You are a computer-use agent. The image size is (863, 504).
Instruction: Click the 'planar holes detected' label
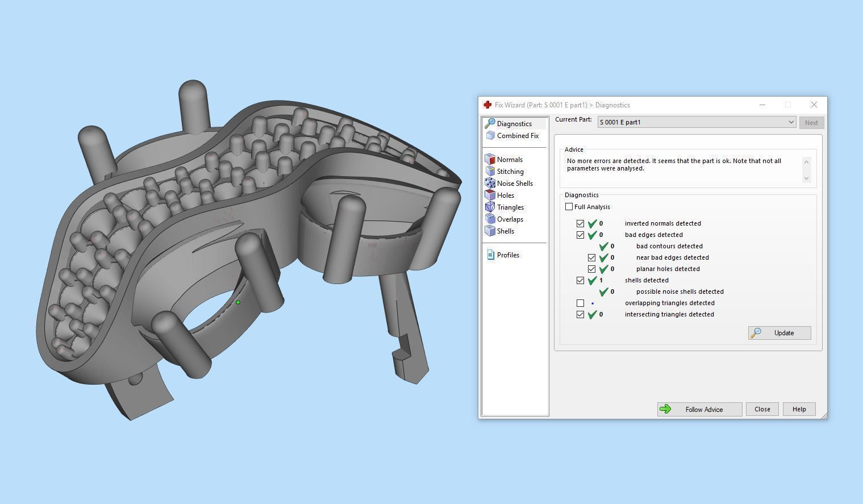coord(668,269)
